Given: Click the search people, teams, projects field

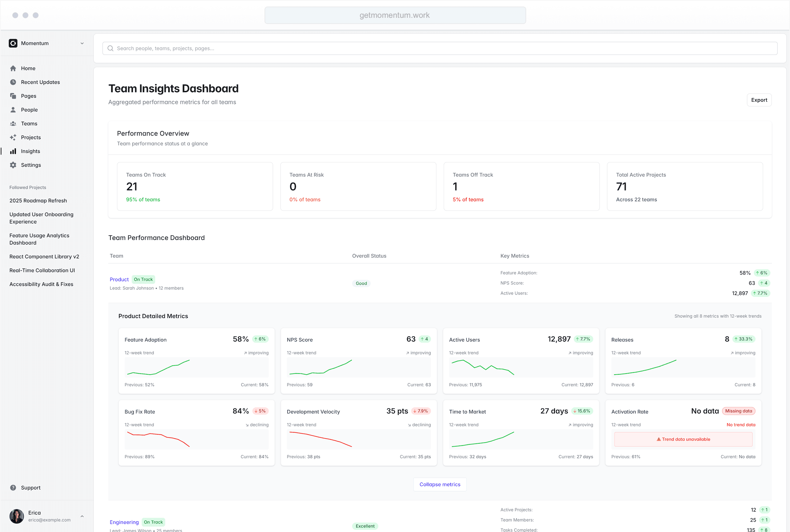Looking at the screenshot, I should pyautogui.click(x=440, y=48).
